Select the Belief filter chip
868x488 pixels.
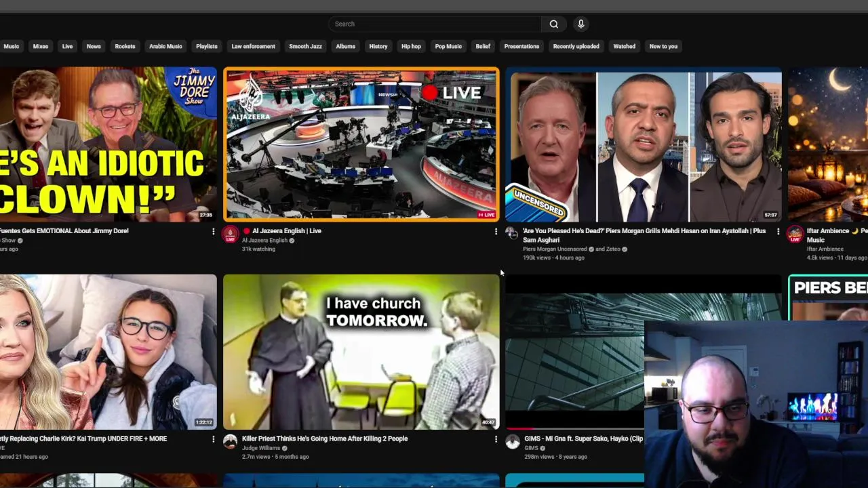click(483, 46)
